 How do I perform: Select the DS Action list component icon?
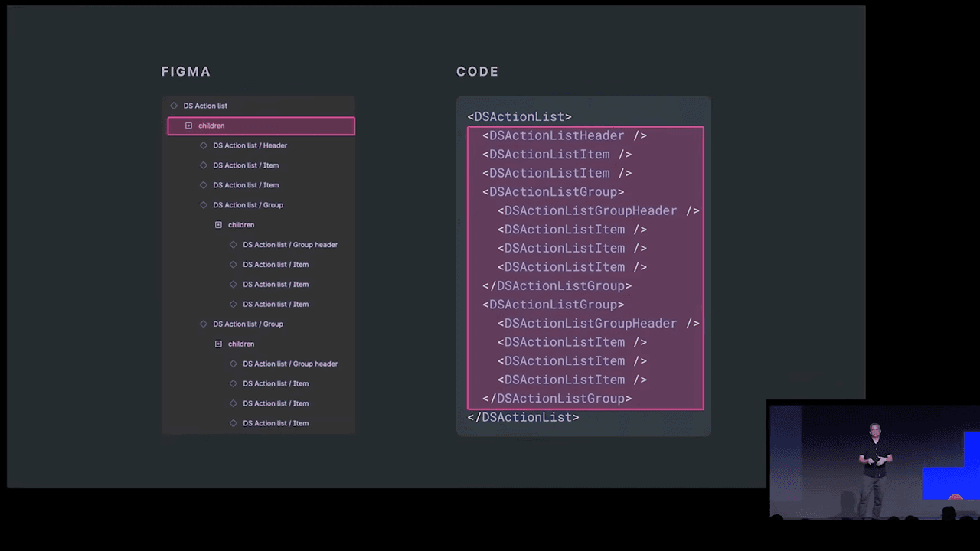tap(174, 106)
